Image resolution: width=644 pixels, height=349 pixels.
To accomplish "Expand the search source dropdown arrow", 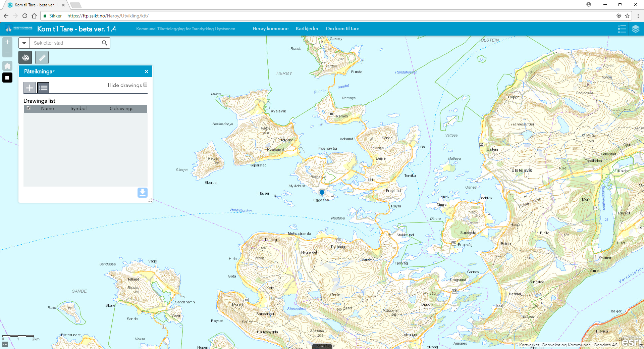I will 24,43.
